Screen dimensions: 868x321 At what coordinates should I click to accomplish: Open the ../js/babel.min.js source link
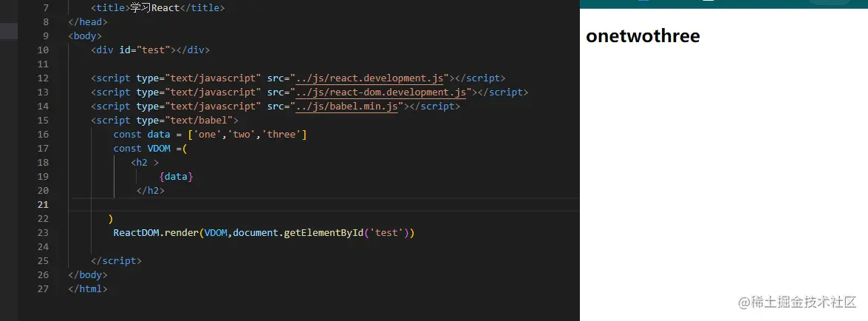point(347,107)
